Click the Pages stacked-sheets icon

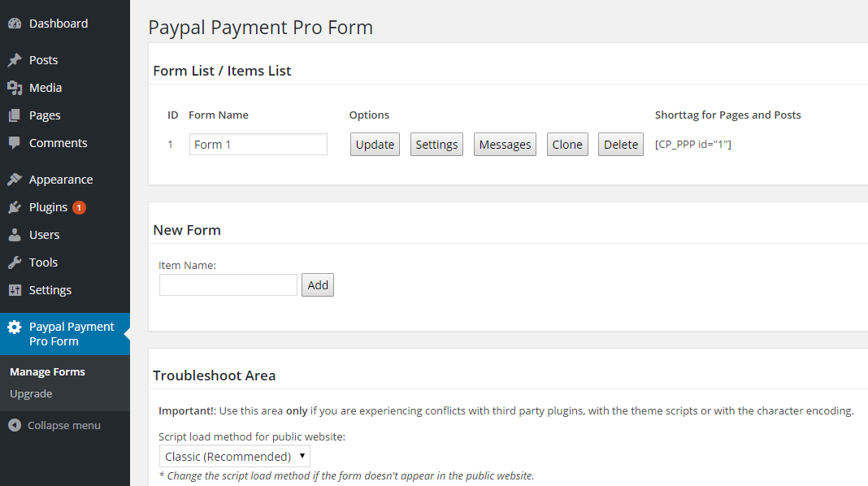[x=15, y=115]
